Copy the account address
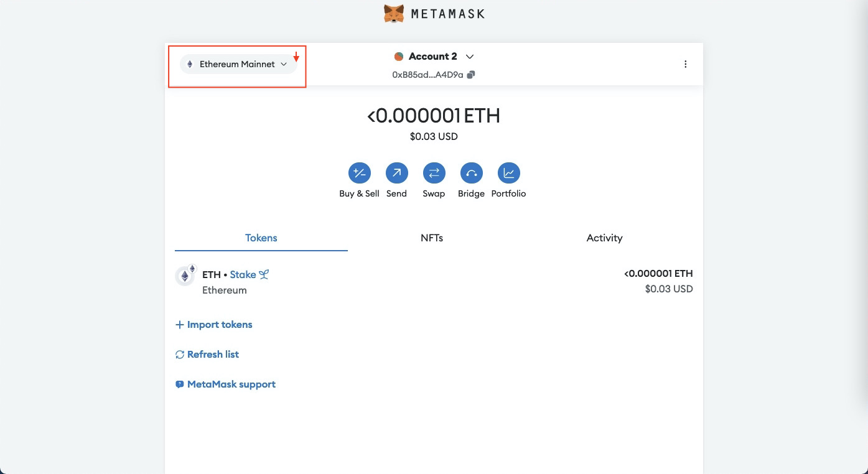This screenshot has height=474, width=868. [x=470, y=73]
